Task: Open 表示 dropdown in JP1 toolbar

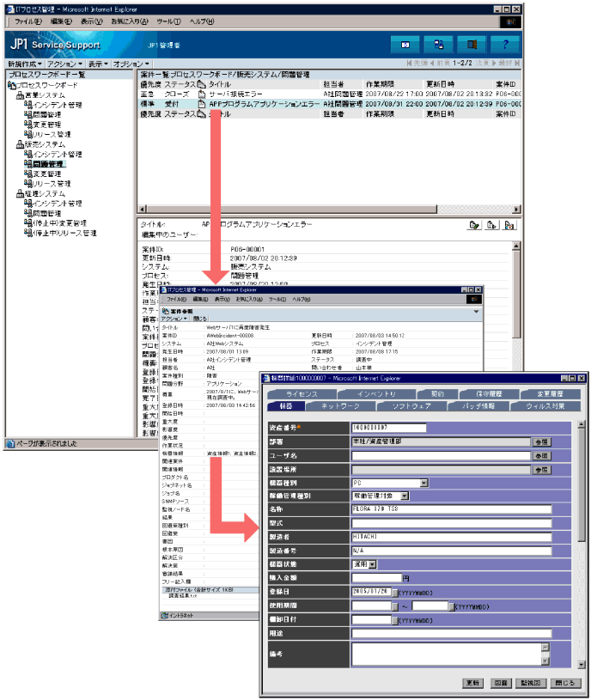Action: coord(98,64)
